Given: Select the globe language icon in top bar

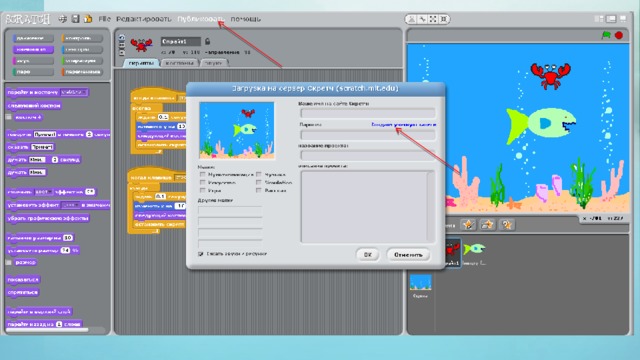Looking at the screenshot, I should click(62, 19).
